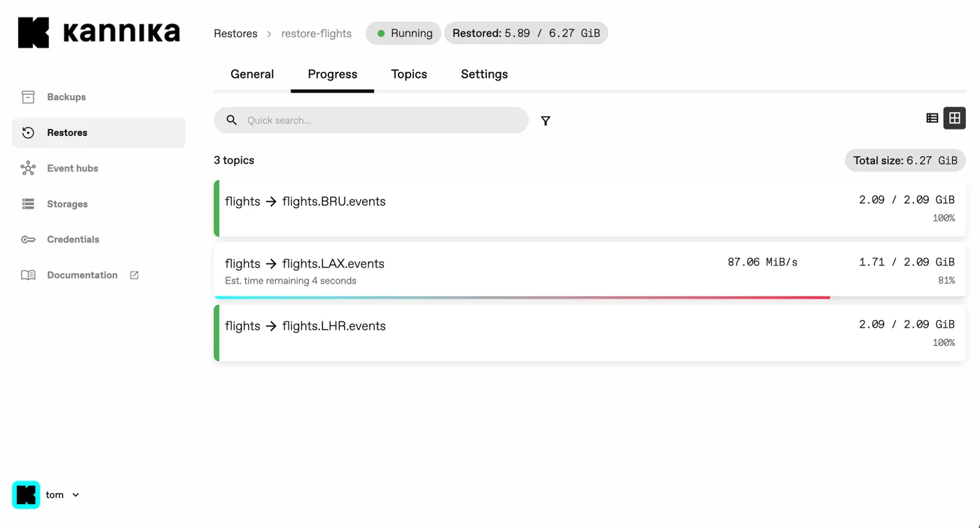This screenshot has width=980, height=528.
Task: Open Event hubs via its hub icon
Action: (28, 168)
